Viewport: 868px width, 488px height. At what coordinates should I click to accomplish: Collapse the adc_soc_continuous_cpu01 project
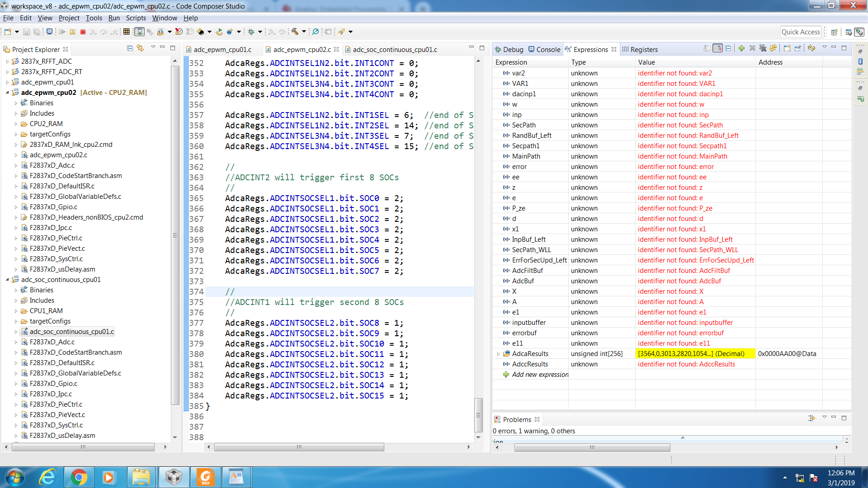pyautogui.click(x=7, y=280)
